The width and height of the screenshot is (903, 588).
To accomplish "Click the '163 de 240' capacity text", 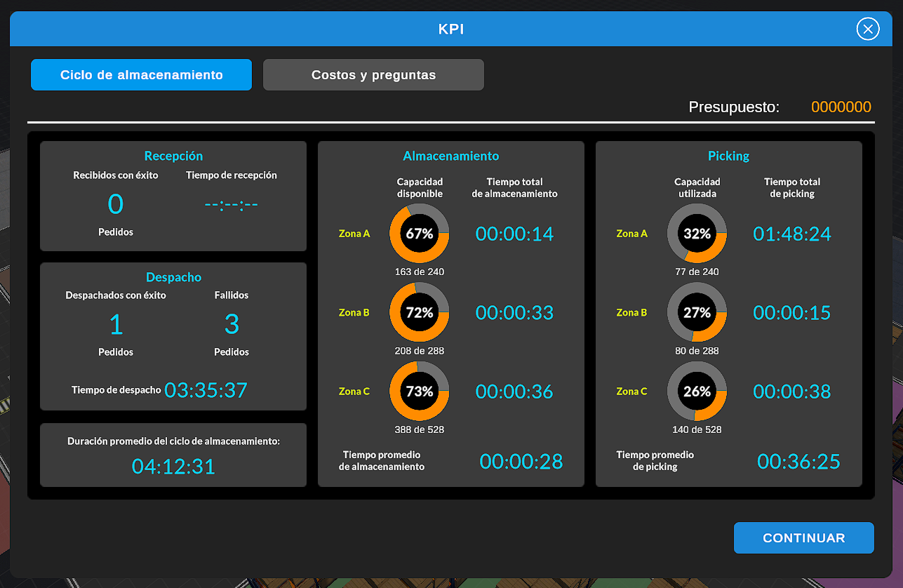I will pyautogui.click(x=420, y=272).
